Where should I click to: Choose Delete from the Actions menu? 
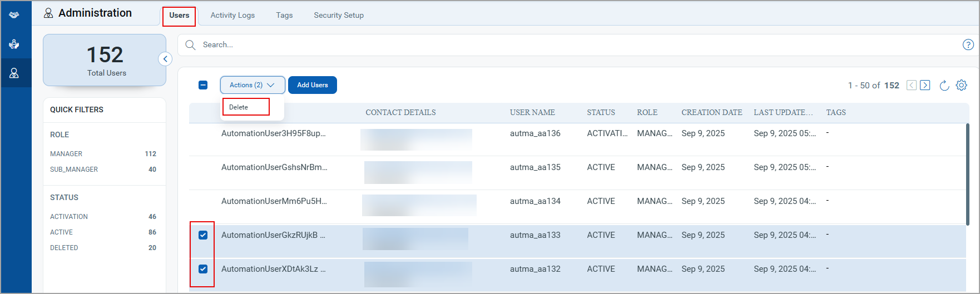[x=239, y=107]
